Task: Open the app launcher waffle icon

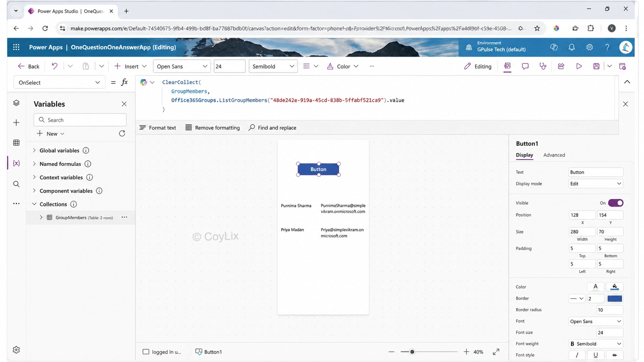Action: [16, 47]
